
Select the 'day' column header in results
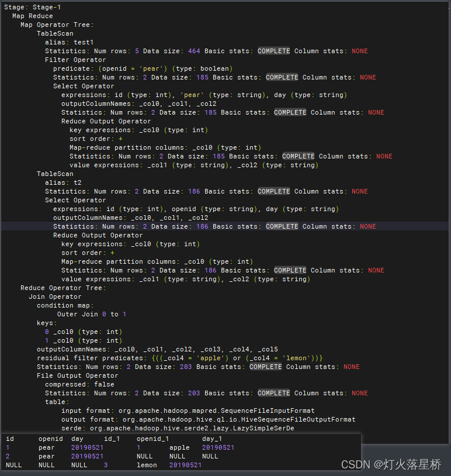coord(77,439)
